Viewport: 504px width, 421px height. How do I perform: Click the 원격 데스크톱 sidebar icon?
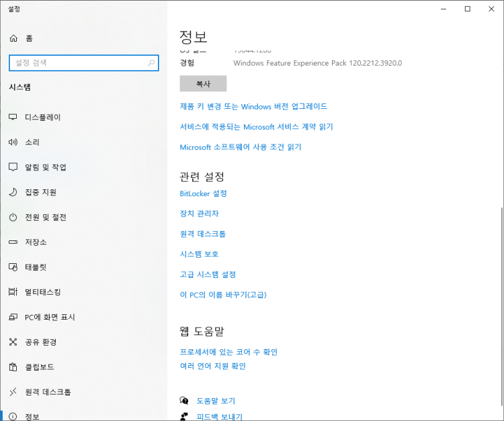coord(13,391)
